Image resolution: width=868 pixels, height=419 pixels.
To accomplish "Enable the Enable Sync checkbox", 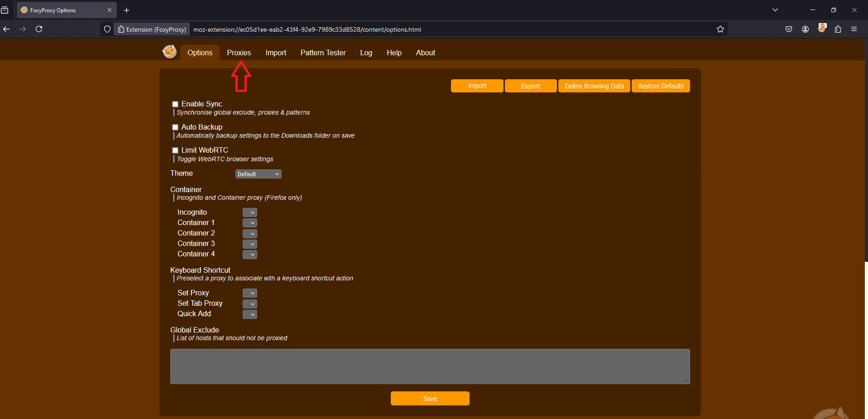I will [175, 104].
